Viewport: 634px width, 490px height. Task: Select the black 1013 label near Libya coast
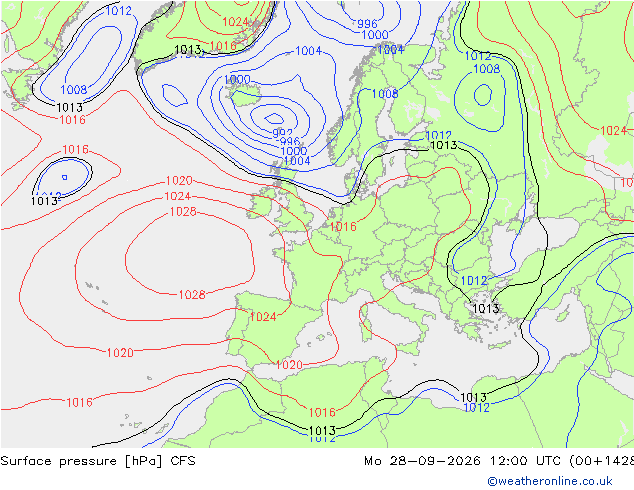click(x=473, y=397)
